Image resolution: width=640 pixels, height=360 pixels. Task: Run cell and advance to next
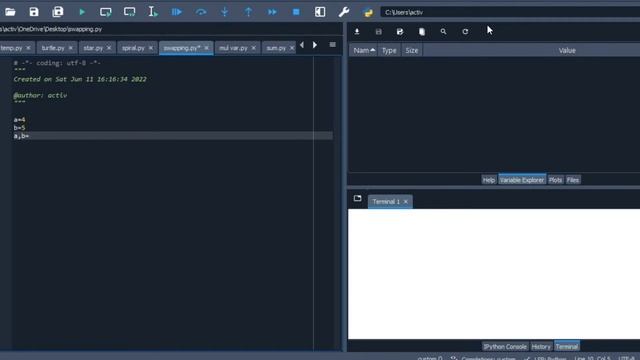pyautogui.click(x=129, y=12)
